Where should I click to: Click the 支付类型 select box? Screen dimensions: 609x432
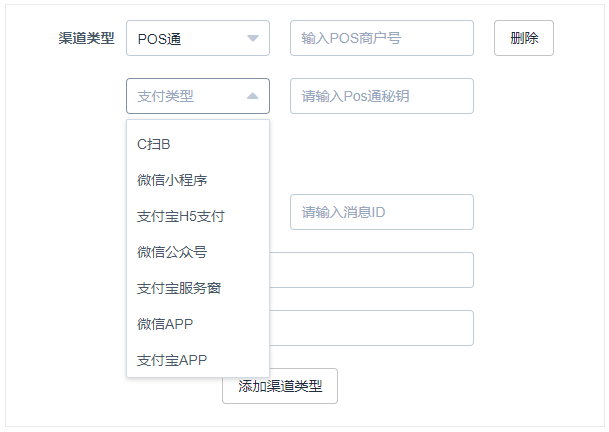pyautogui.click(x=198, y=96)
